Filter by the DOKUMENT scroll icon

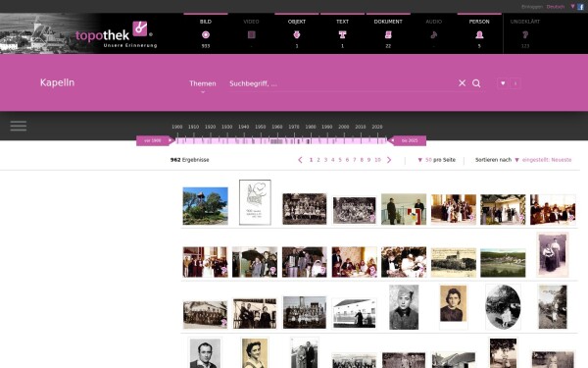click(388, 35)
